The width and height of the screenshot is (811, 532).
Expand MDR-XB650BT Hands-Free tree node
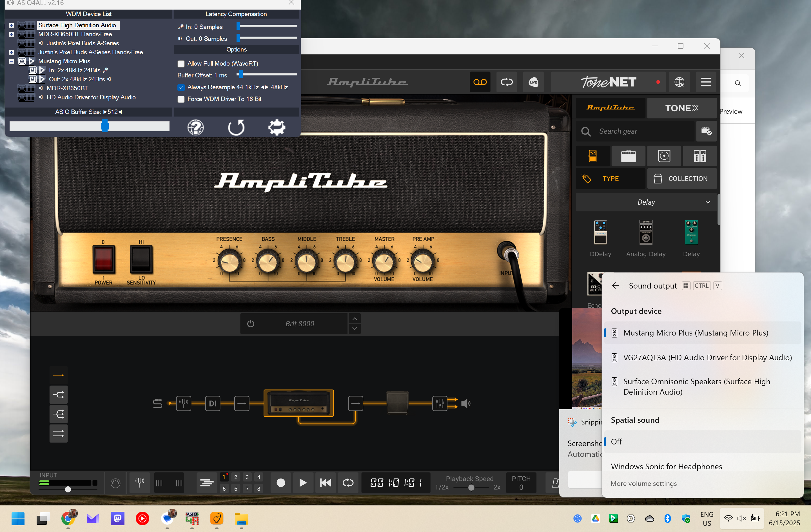point(11,34)
